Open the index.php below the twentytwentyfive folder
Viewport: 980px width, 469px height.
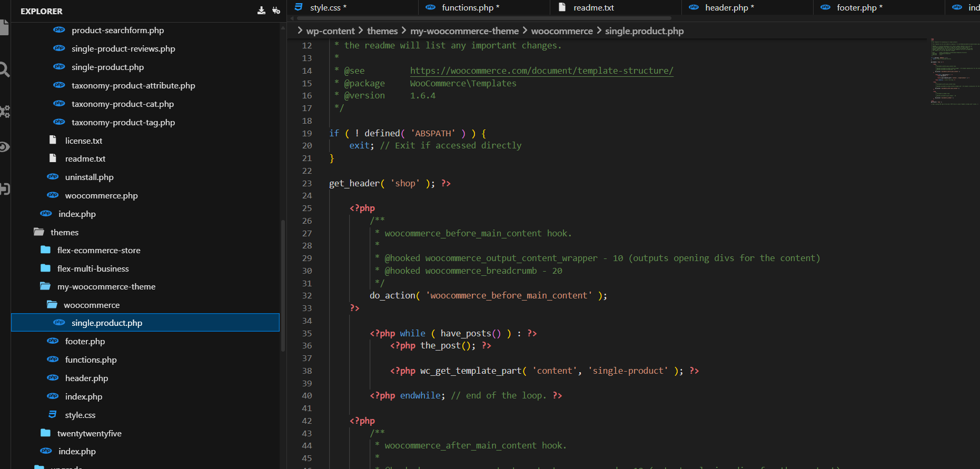(77, 451)
